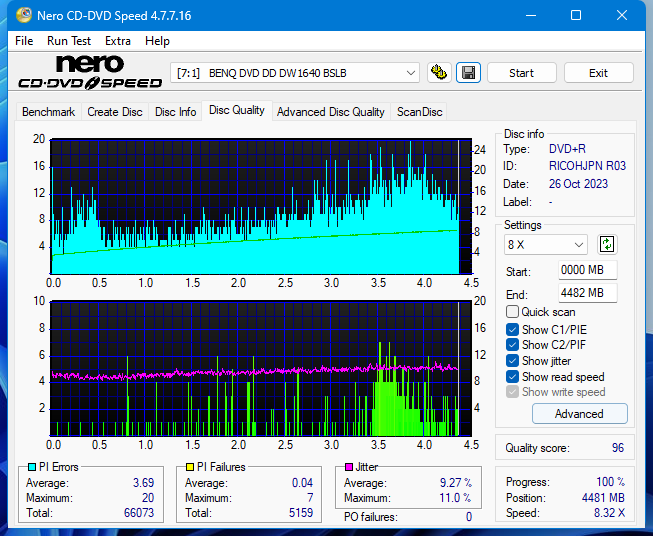This screenshot has width=653, height=536.
Task: Open the File menu
Action: pyautogui.click(x=24, y=41)
